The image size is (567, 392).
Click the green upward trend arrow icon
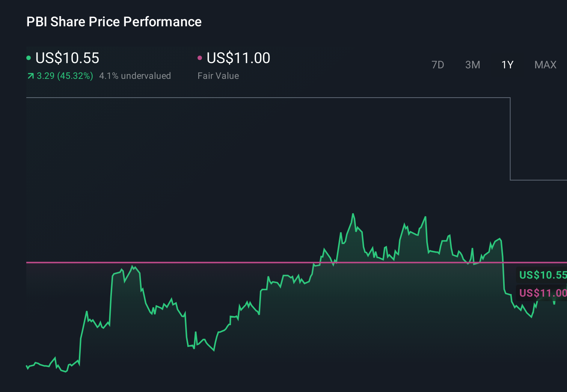point(30,76)
